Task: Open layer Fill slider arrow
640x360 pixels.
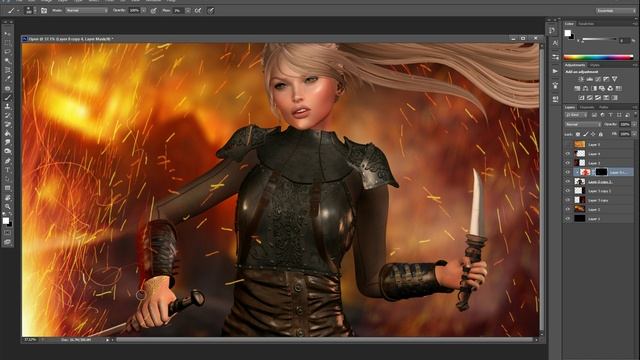Action: pos(634,134)
